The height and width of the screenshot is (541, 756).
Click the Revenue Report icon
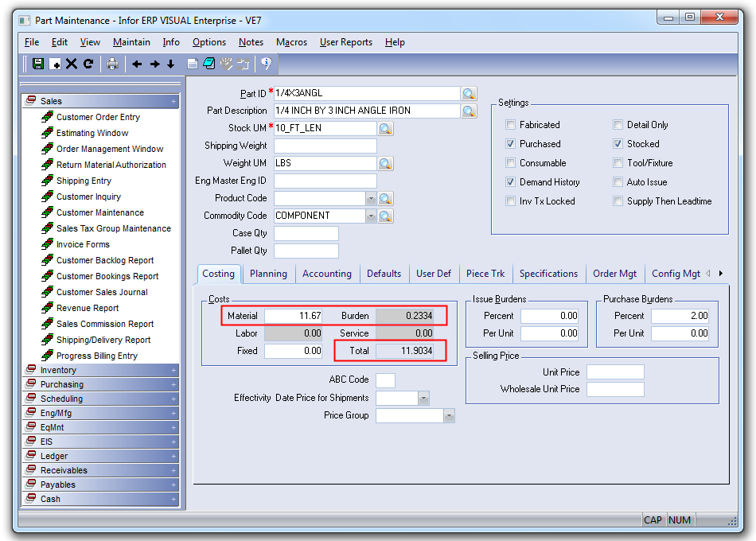pos(47,308)
